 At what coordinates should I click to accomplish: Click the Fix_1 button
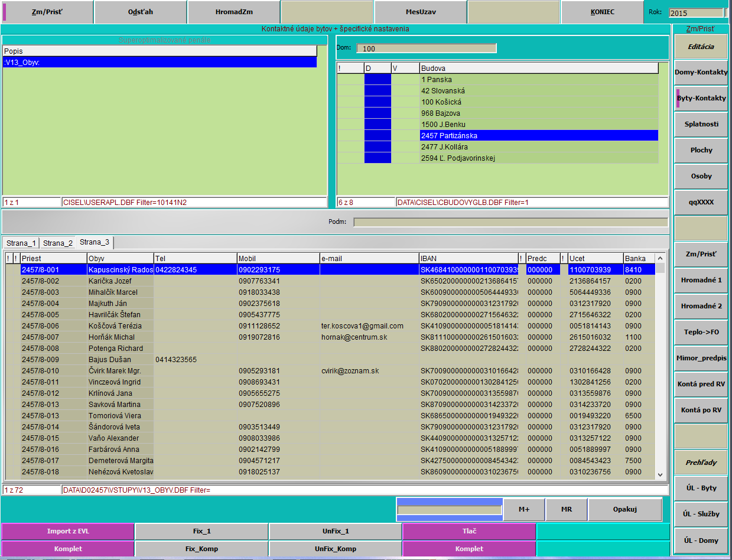click(201, 531)
